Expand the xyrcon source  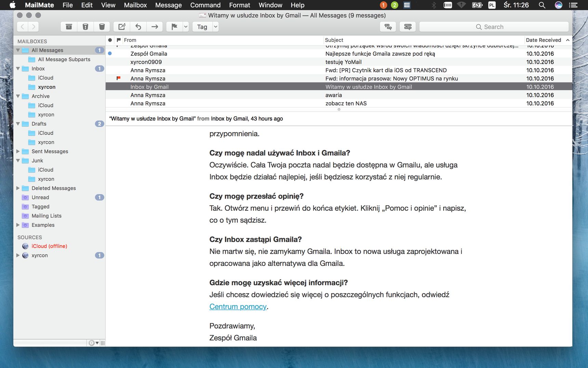click(18, 255)
